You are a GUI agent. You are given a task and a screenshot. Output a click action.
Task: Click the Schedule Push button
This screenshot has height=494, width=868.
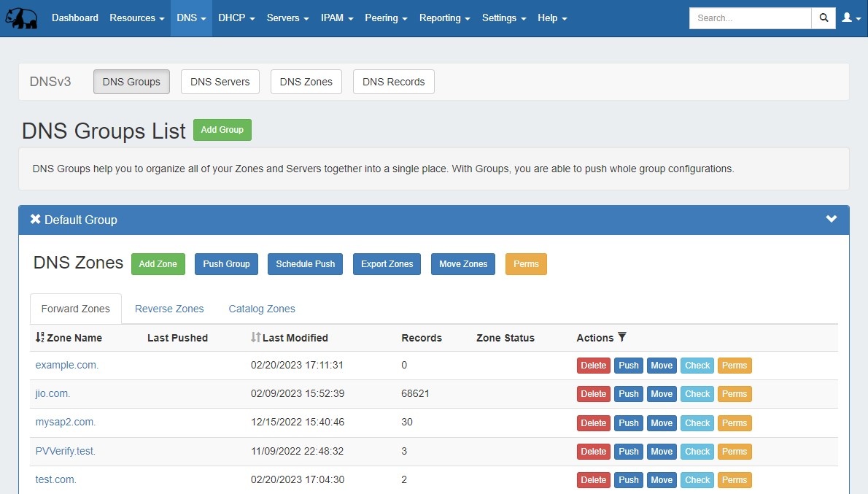[305, 264]
